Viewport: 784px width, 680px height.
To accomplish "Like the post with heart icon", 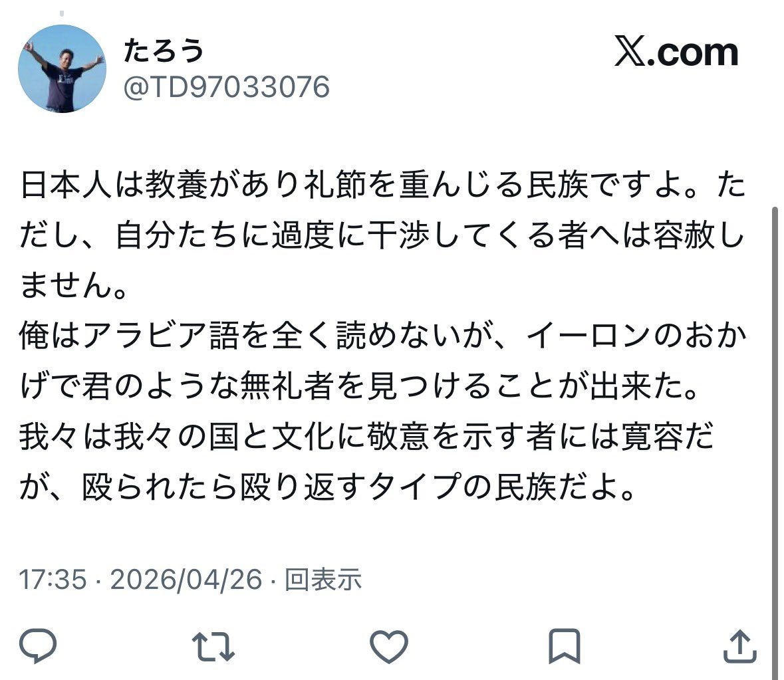I will click(389, 647).
